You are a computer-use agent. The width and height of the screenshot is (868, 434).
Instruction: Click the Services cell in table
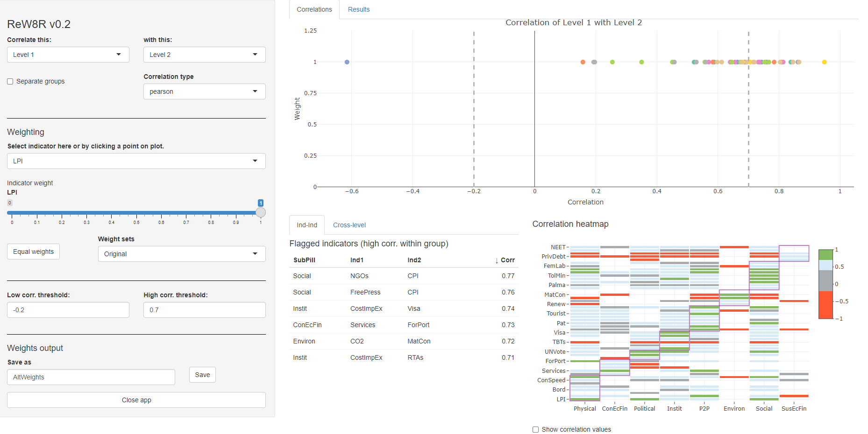click(363, 325)
